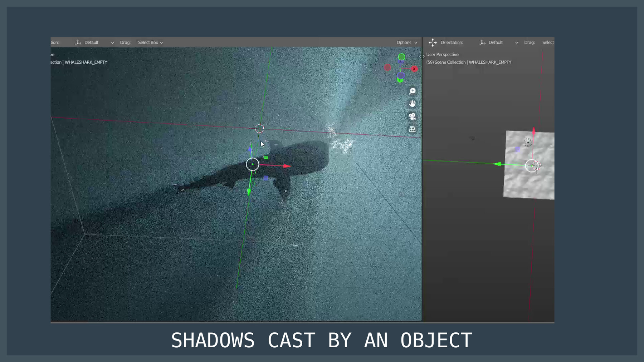Click the move tool icon in right viewport header
The height and width of the screenshot is (362, 644).
click(433, 43)
